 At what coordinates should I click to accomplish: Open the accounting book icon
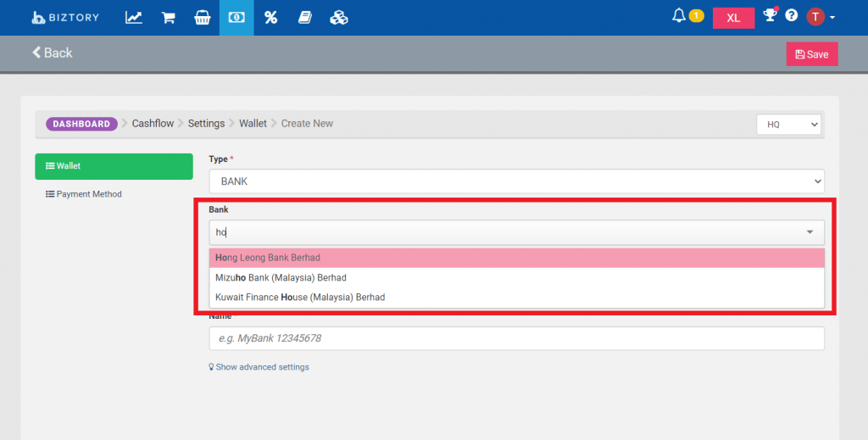305,18
